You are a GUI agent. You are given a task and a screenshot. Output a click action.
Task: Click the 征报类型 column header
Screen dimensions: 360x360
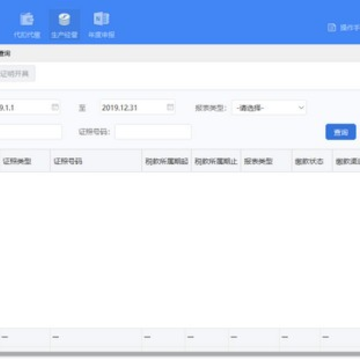[25, 161]
